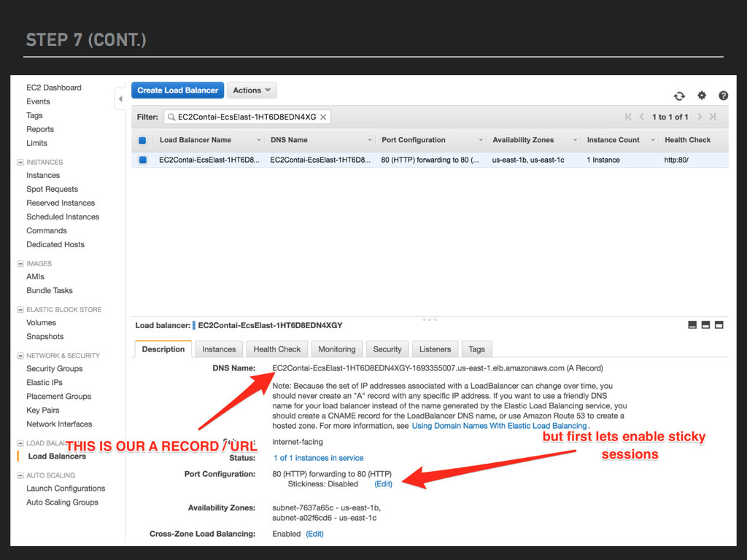Screen dimensions: 747x560
Task: Open Spot Requests in the sidebar
Action: (52, 189)
